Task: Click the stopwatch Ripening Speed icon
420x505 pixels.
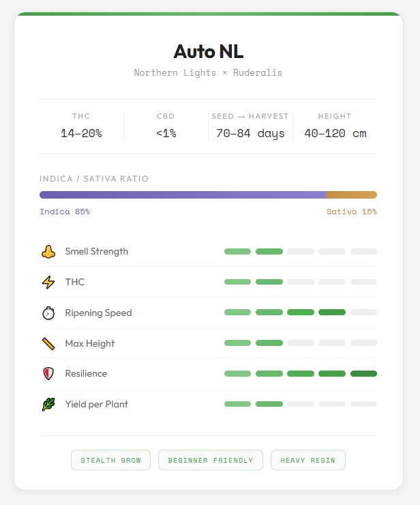Action: [48, 313]
